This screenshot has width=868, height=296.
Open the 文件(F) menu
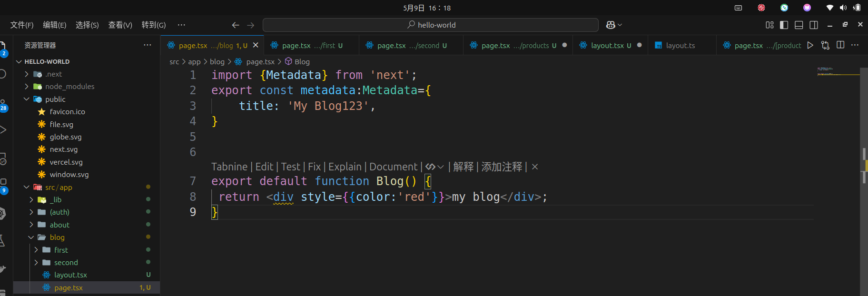[22, 25]
